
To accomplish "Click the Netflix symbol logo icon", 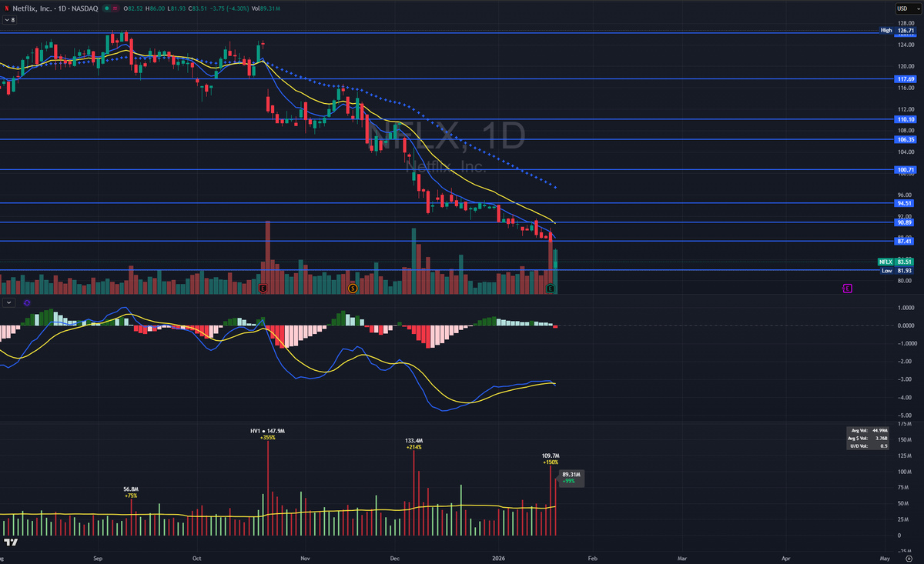I will 8,8.
